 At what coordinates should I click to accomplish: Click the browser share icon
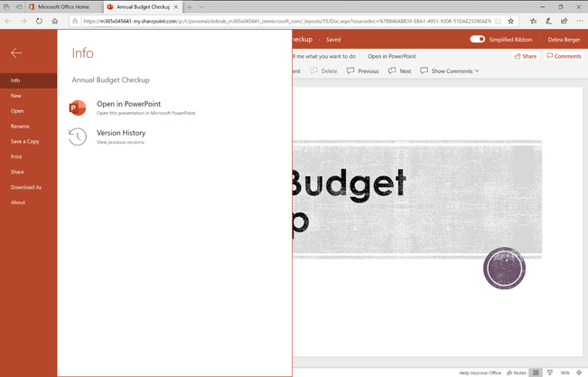tap(564, 21)
